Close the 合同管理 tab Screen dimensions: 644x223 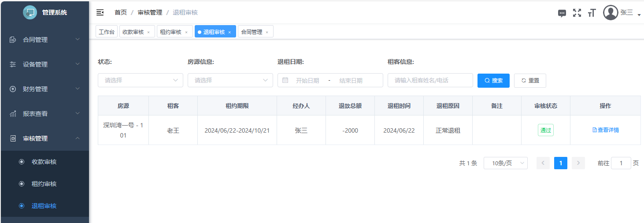(267, 32)
